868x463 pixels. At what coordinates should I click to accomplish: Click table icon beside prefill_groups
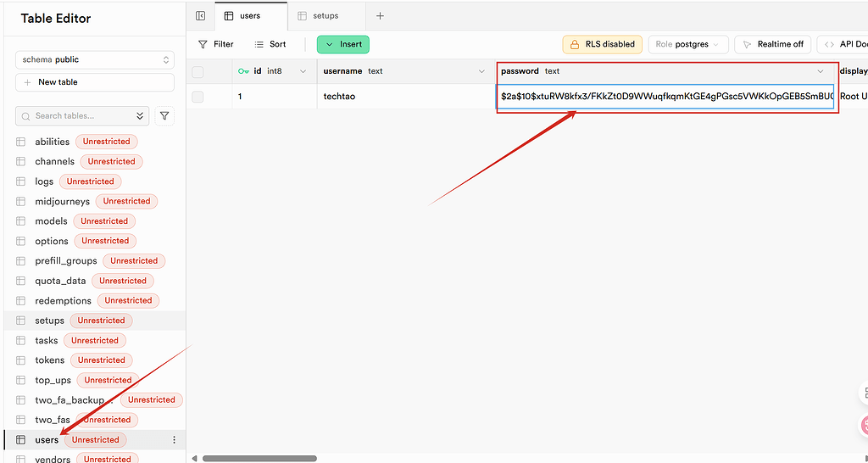[x=21, y=261]
